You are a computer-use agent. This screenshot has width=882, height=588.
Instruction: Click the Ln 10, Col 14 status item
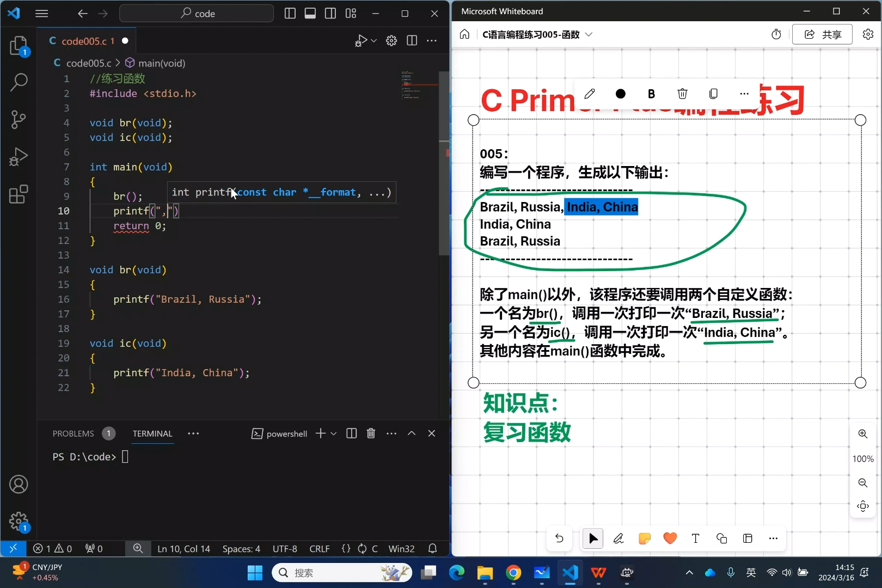(183, 548)
